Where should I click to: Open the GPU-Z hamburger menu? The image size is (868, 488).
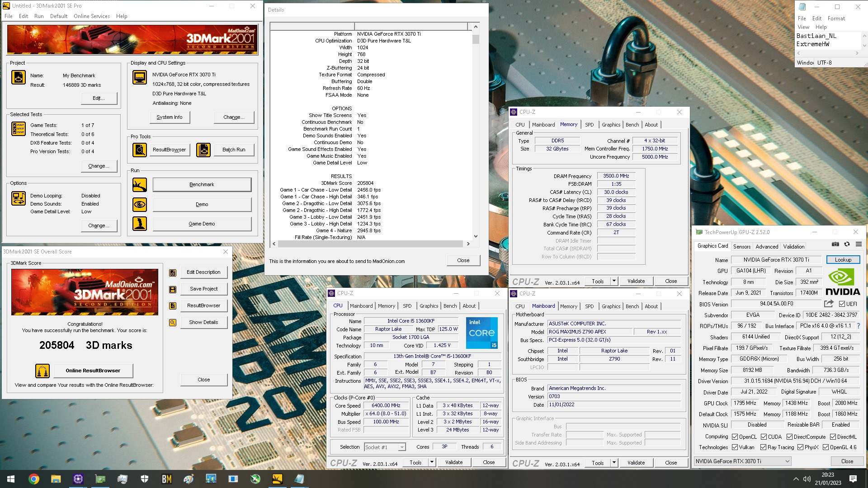[x=859, y=244]
